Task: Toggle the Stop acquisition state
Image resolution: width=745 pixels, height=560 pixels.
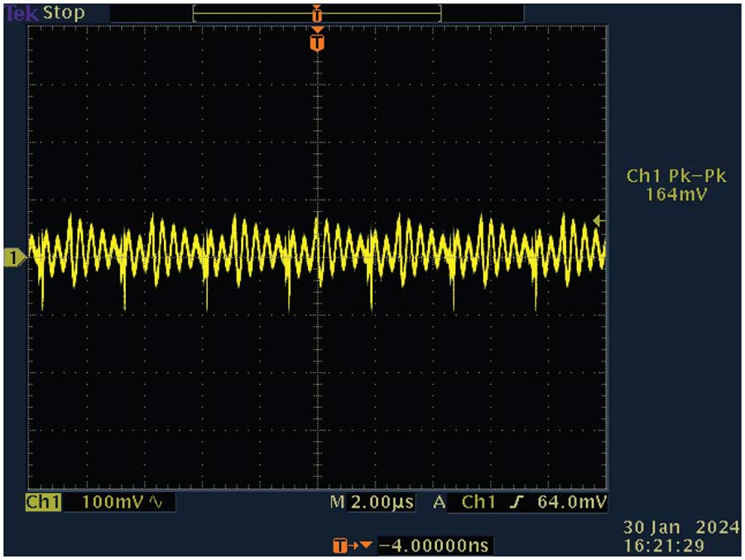Action: (x=65, y=12)
